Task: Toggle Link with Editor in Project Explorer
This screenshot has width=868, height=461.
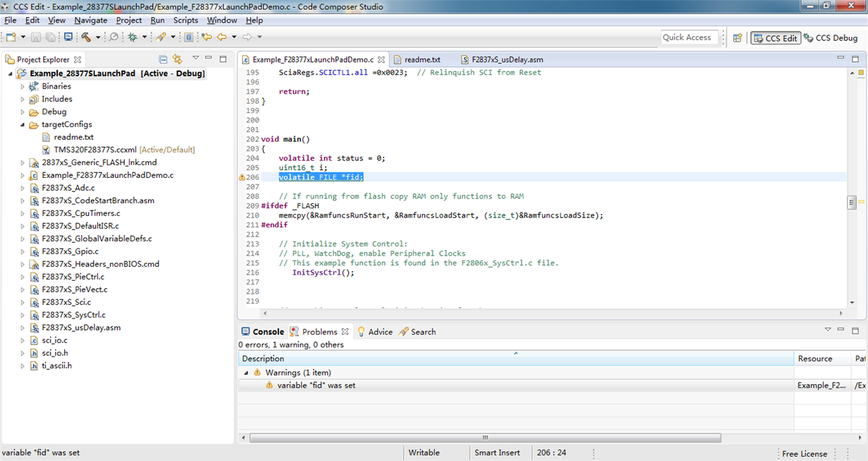Action: click(x=178, y=59)
